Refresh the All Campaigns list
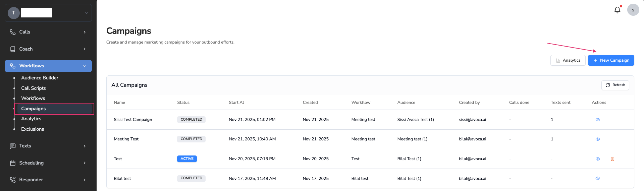 coord(615,85)
